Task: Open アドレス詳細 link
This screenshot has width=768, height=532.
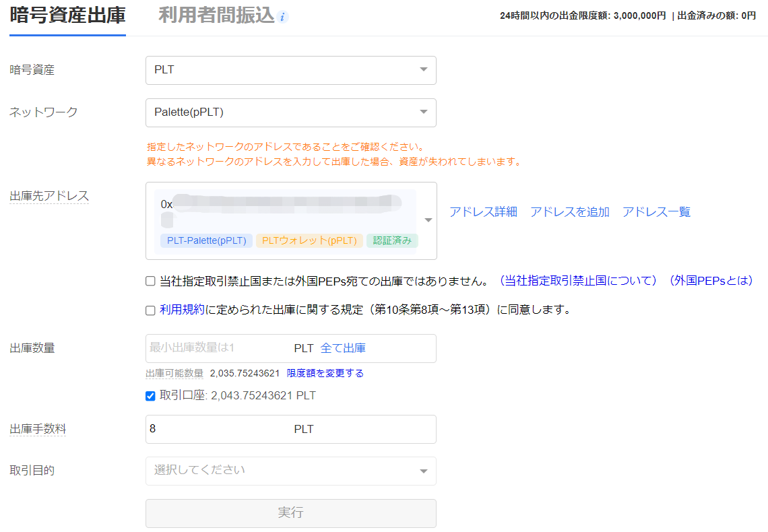Action: (483, 212)
